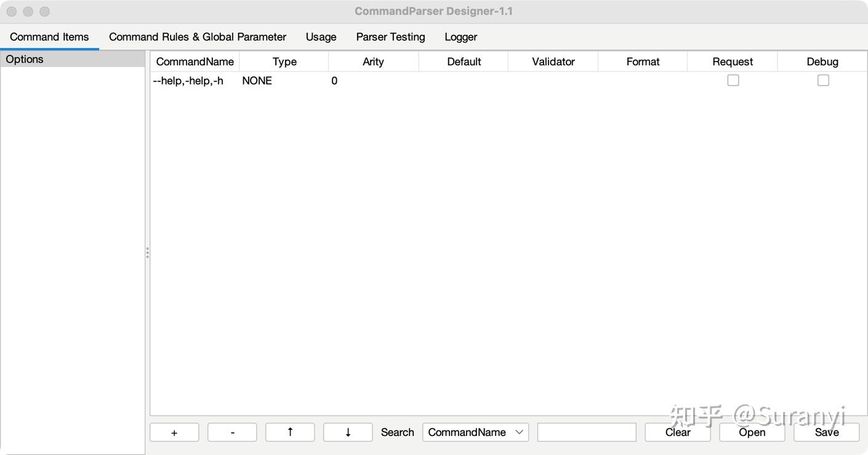Click the CommandName column header
The image size is (868, 455).
(x=195, y=61)
